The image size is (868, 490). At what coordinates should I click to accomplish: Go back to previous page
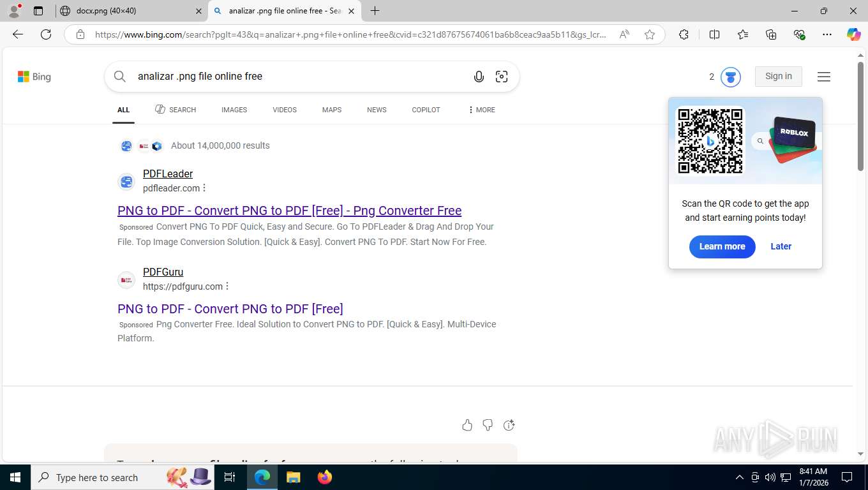pyautogui.click(x=18, y=34)
